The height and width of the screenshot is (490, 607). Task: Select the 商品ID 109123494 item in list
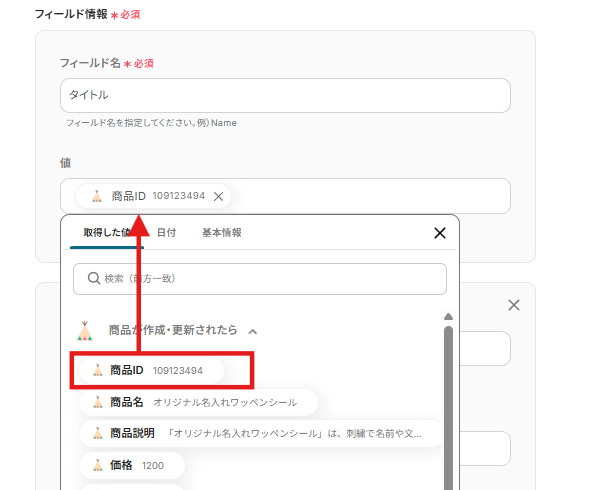click(x=151, y=370)
